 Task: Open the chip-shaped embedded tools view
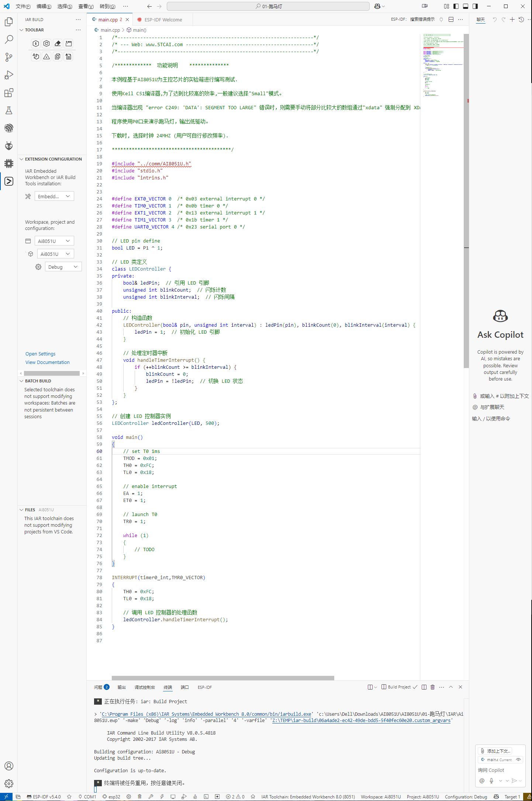tap(9, 164)
